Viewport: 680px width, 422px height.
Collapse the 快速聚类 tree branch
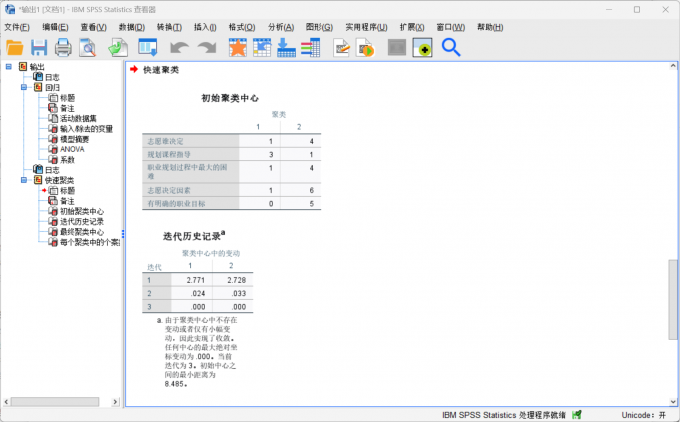(24, 180)
